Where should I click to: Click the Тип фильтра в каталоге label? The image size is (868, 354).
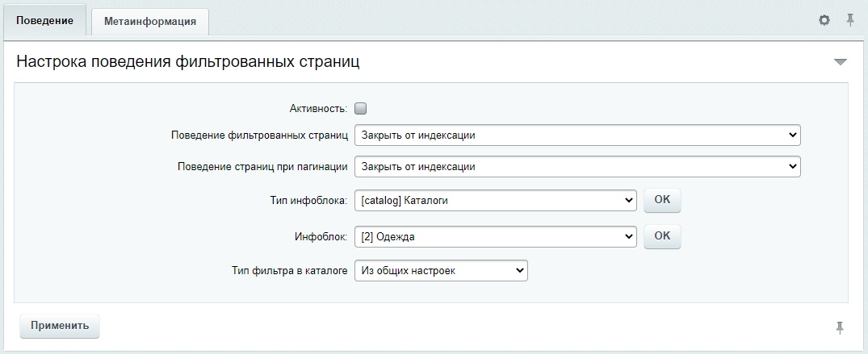(x=290, y=271)
